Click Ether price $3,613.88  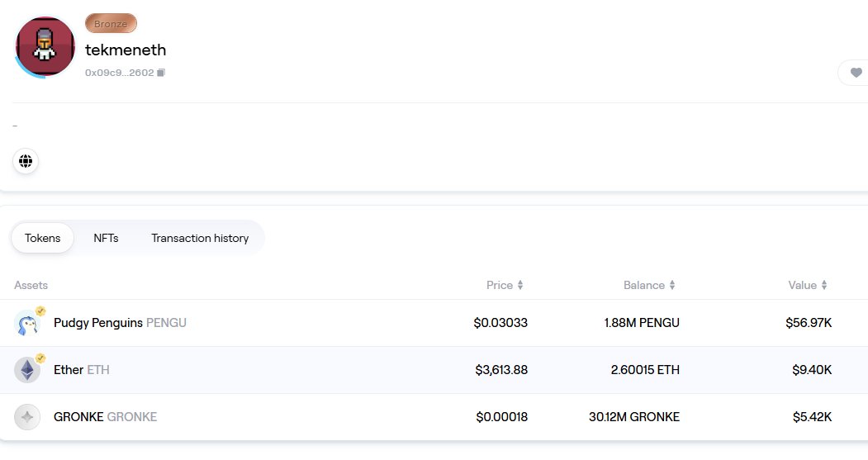click(501, 370)
